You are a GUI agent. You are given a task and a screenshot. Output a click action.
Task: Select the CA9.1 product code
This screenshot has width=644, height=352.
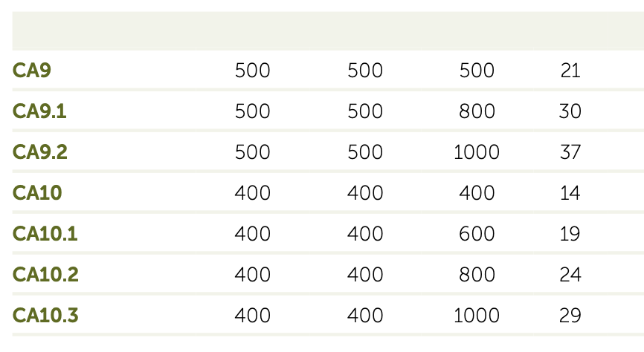point(39,111)
